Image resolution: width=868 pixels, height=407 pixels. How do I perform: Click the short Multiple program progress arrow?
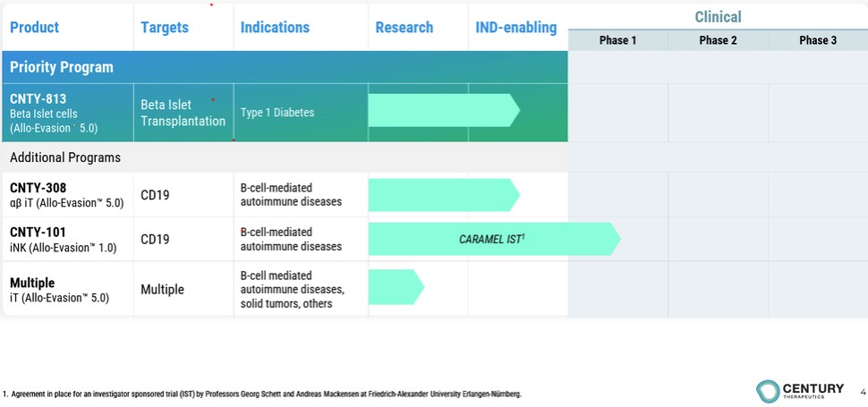tap(395, 286)
